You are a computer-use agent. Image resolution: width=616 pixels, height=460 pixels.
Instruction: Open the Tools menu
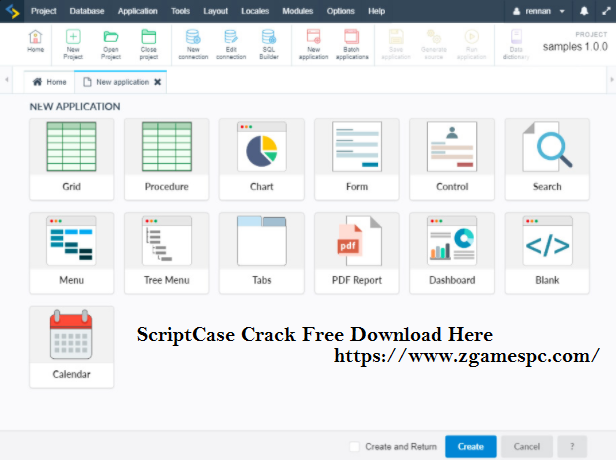180,11
